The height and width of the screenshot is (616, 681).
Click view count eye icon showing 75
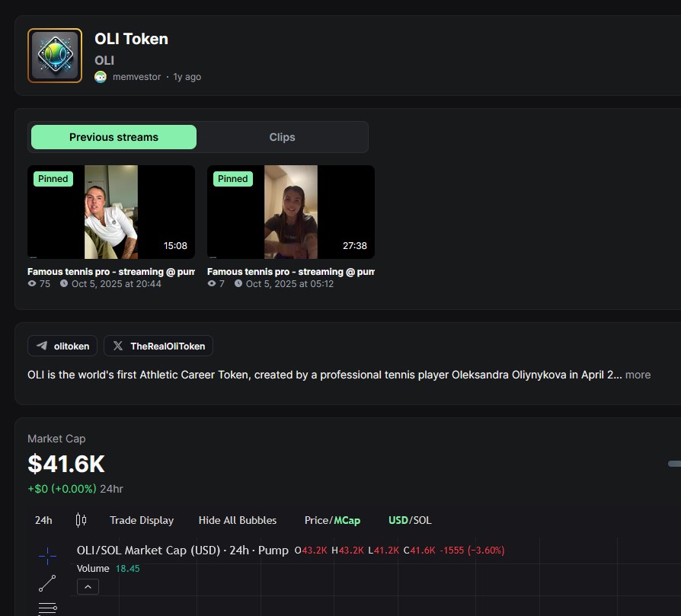click(x=32, y=283)
